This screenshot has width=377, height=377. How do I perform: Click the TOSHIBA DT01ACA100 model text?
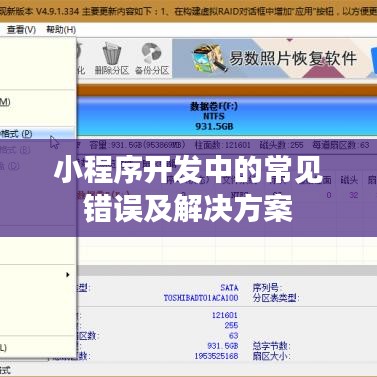pos(201,298)
